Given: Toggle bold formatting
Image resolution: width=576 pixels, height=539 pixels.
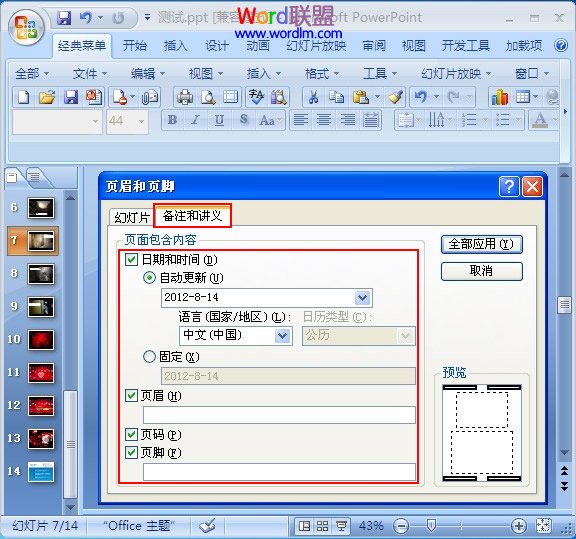Looking at the screenshot, I should [172, 120].
